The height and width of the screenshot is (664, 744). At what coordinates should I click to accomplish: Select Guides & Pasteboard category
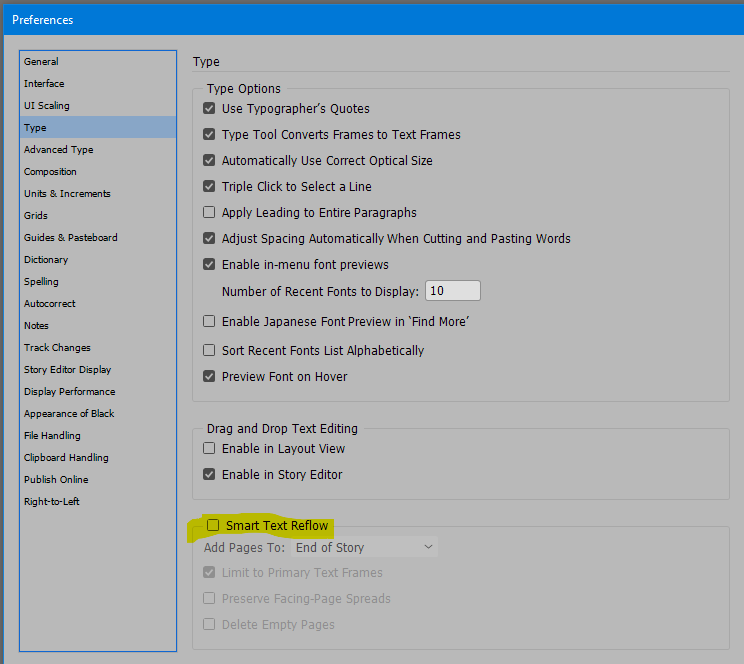click(x=70, y=238)
